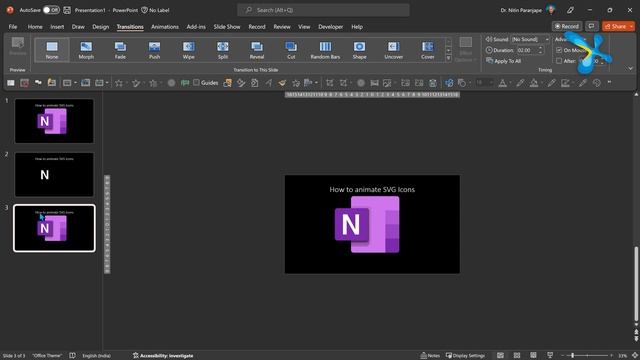Select the Cut transition
This screenshot has height=360, width=640.
[291, 50]
